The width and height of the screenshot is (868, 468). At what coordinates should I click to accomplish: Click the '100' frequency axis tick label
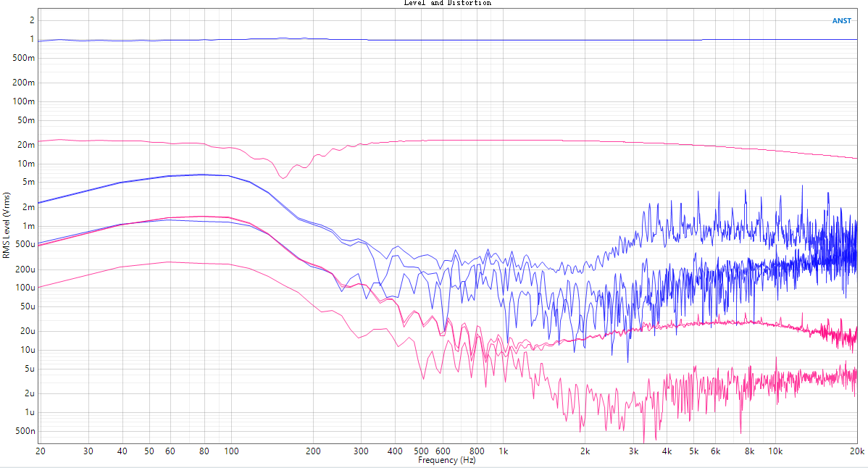pyautogui.click(x=231, y=451)
